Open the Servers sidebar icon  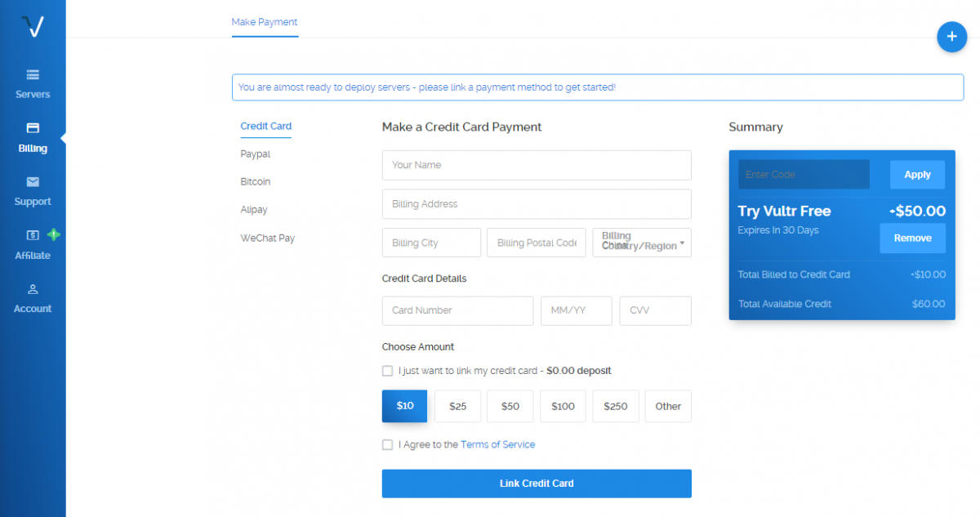pyautogui.click(x=33, y=75)
